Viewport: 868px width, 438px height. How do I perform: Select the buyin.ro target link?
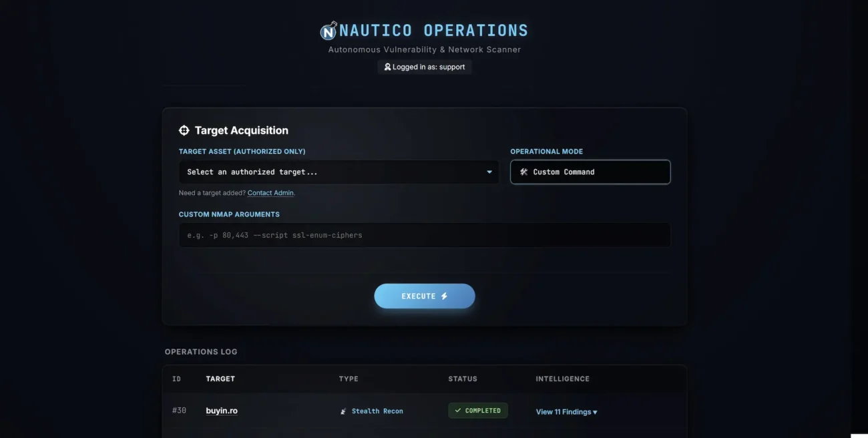point(221,410)
